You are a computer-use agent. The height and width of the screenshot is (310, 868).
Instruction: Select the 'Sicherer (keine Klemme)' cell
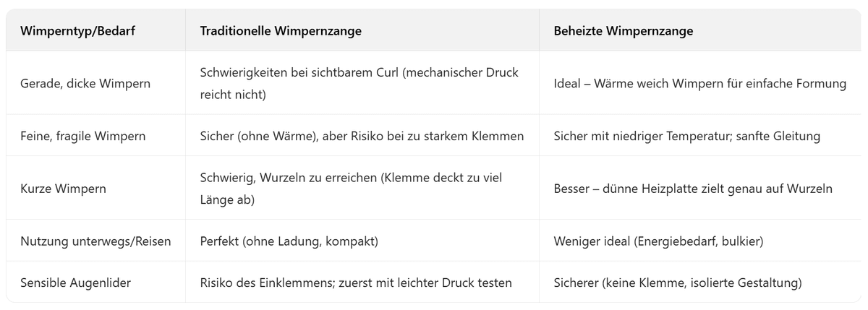tap(678, 283)
